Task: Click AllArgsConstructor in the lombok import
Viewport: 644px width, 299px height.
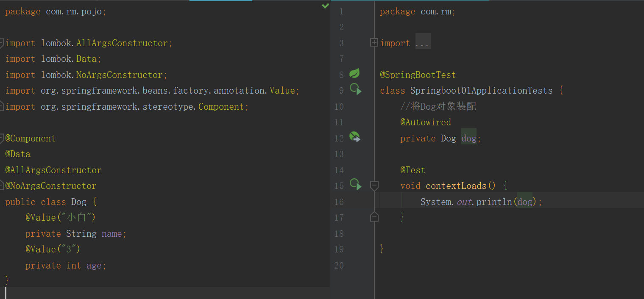Action: [122, 43]
